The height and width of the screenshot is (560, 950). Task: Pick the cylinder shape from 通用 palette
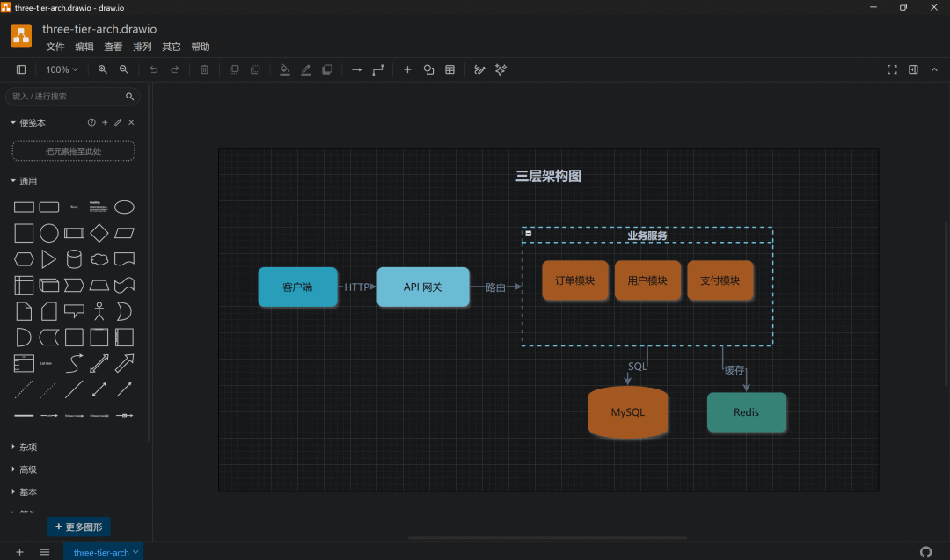[x=74, y=259]
